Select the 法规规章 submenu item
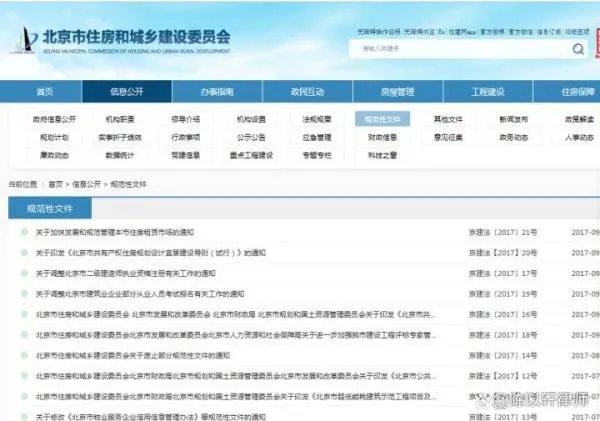This screenshot has height=421, width=600. 317,119
